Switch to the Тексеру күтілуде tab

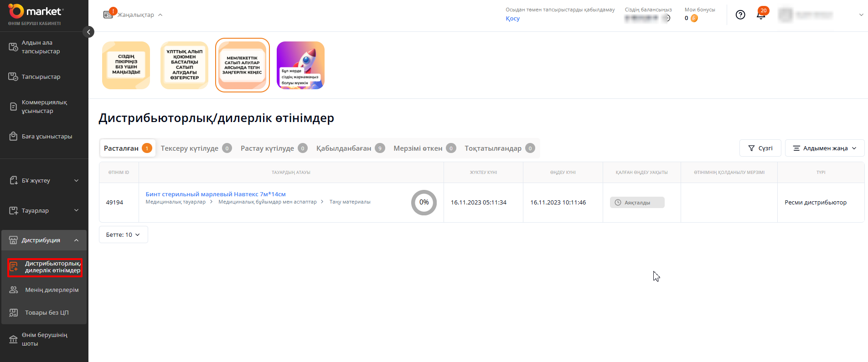(x=196, y=148)
